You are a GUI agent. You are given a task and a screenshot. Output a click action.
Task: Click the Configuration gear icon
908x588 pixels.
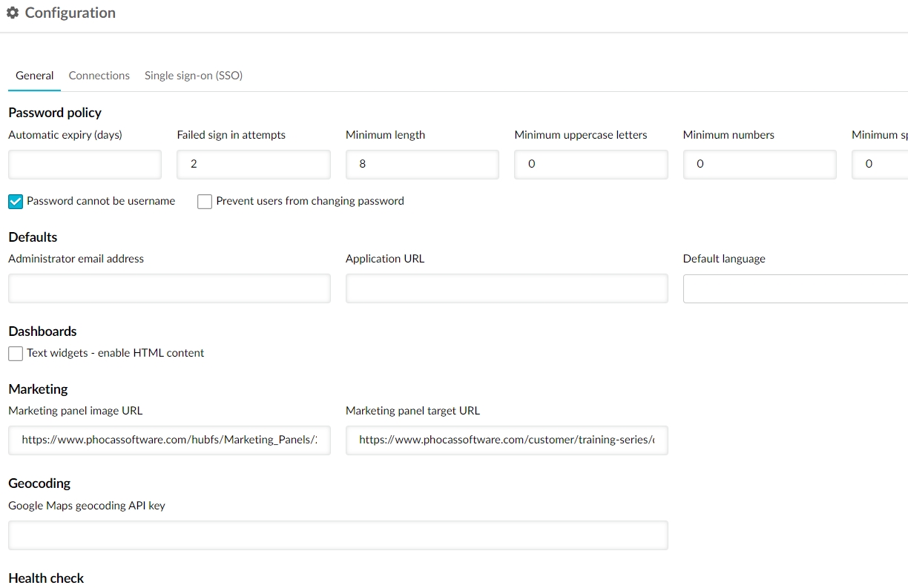(13, 13)
